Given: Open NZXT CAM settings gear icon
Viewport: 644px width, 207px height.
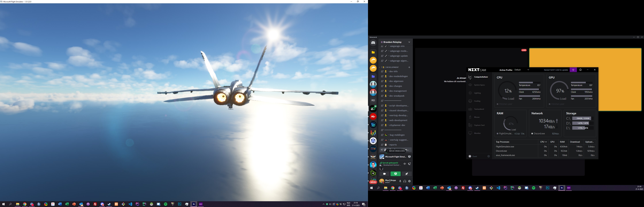Looking at the screenshot, I should [488, 156].
